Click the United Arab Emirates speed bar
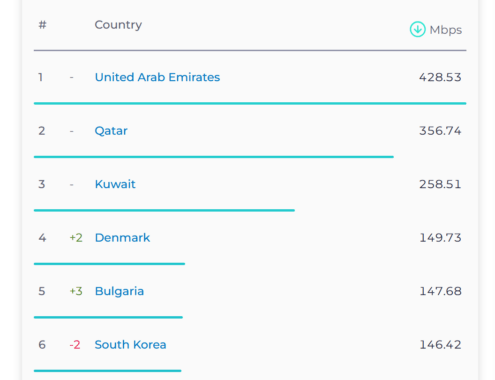 [x=250, y=103]
